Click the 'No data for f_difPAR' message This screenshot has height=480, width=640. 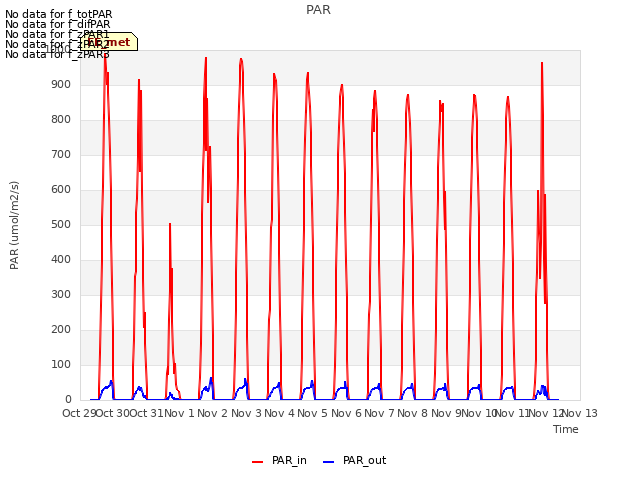click(x=58, y=24)
